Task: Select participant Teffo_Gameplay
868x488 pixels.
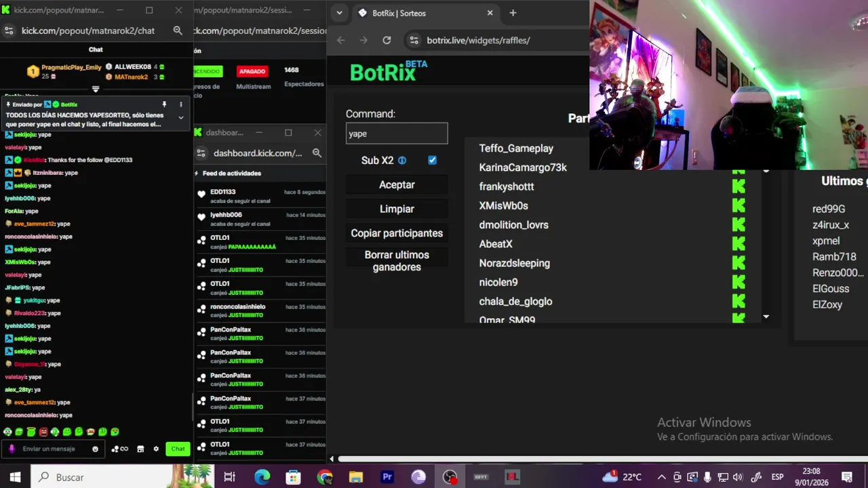Action: click(516, 148)
